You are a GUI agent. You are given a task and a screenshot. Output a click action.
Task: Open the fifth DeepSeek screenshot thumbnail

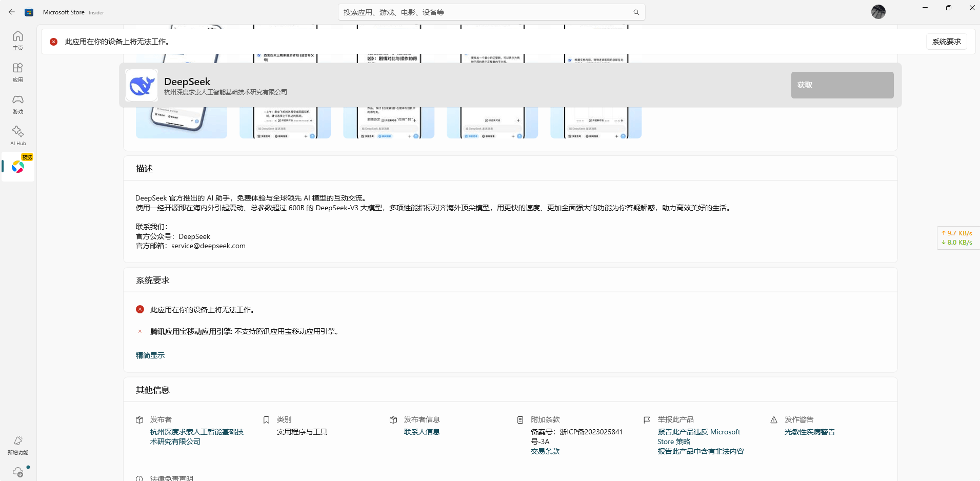(596, 123)
